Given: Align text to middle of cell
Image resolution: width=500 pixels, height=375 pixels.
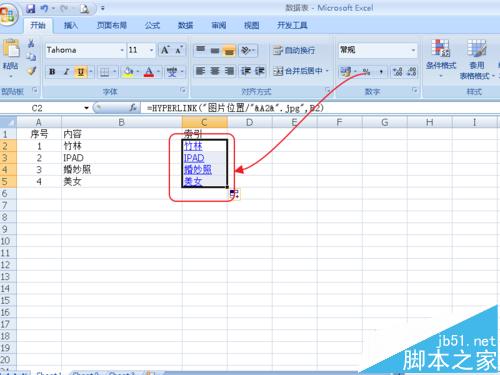Looking at the screenshot, I should pyautogui.click(x=215, y=50).
